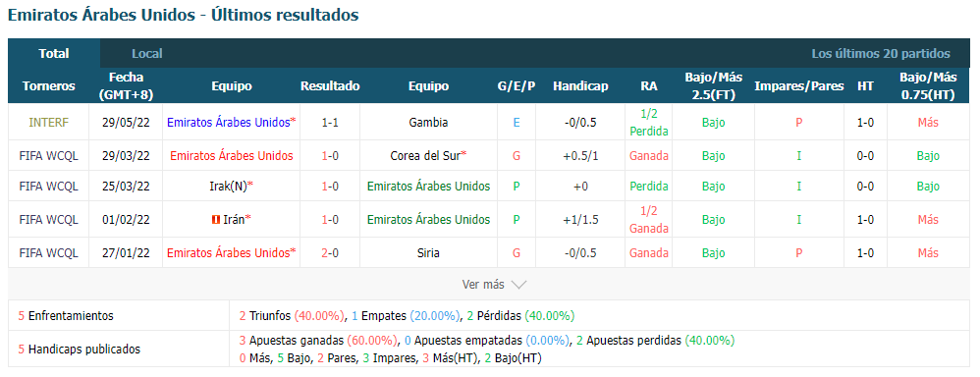Click Emiratos Árabes Unidos in the 29/05/22 row
The width and height of the screenshot is (980, 377).
229,123
